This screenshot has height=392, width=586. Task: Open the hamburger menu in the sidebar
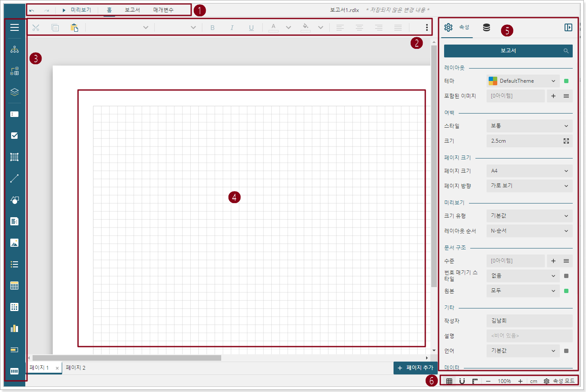point(15,27)
